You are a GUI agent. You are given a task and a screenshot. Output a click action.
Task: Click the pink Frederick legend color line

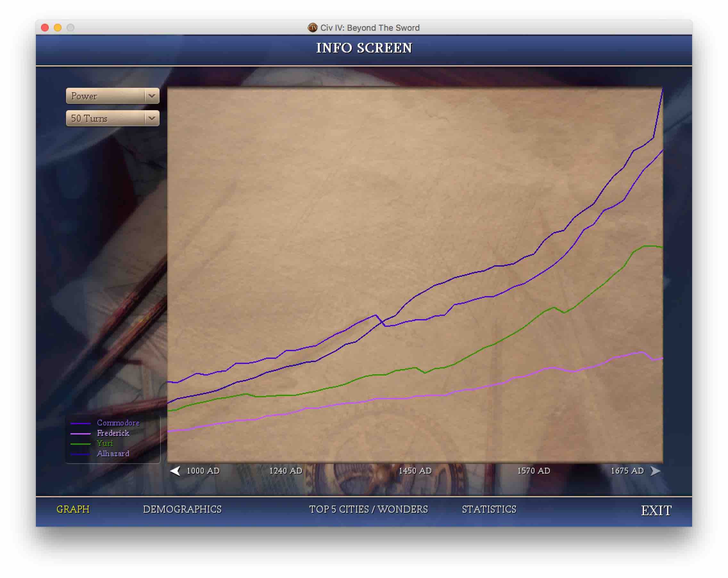coord(80,433)
